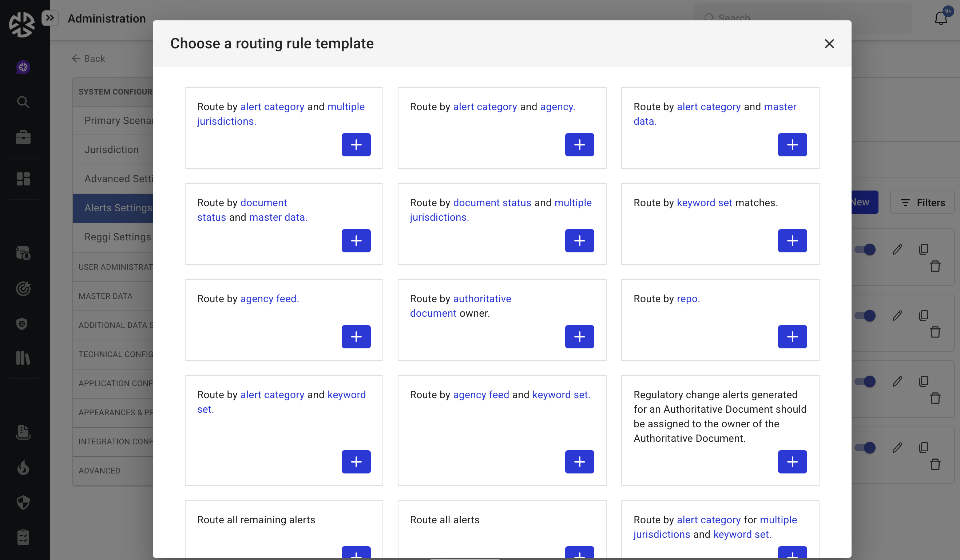
Task: Click the Filters button
Action: (922, 203)
